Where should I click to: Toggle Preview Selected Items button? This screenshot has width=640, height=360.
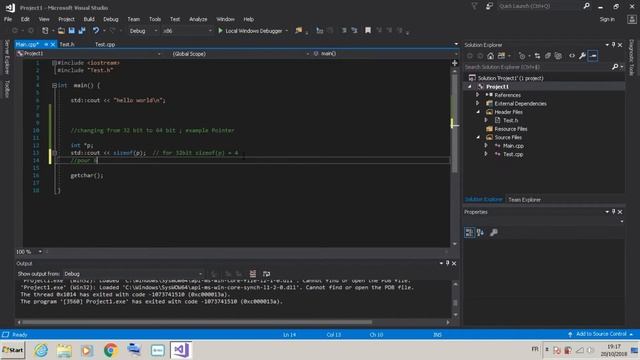pyautogui.click(x=593, y=56)
